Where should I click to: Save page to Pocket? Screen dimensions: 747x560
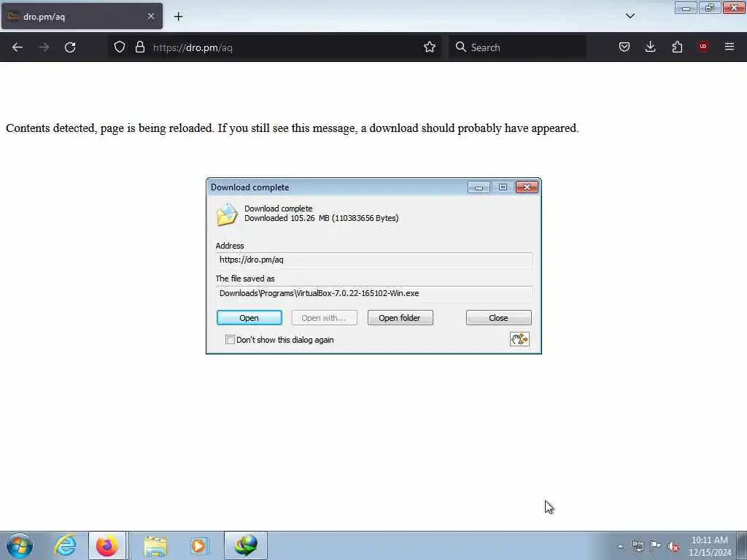point(624,47)
